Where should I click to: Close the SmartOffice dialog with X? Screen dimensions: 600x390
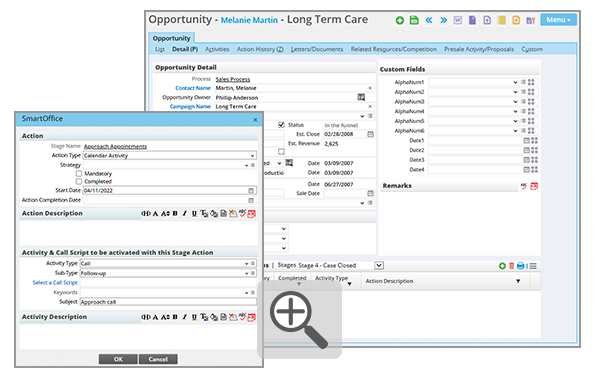(255, 120)
